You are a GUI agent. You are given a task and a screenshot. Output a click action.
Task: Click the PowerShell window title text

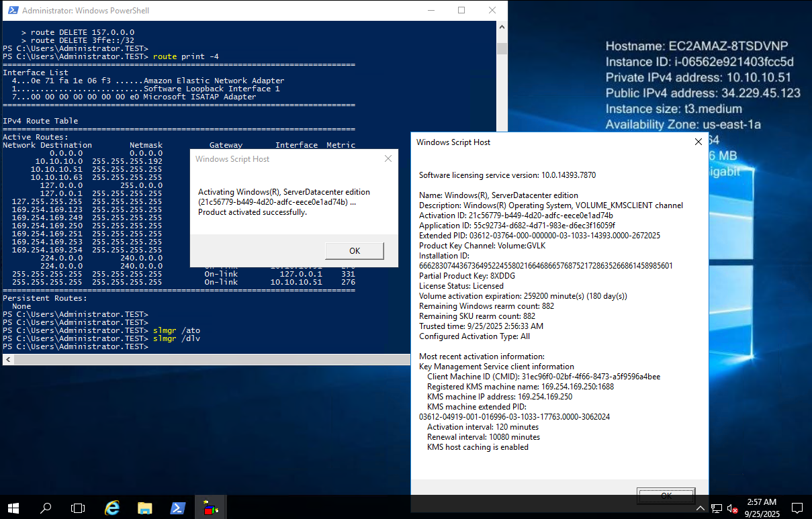pyautogui.click(x=85, y=11)
